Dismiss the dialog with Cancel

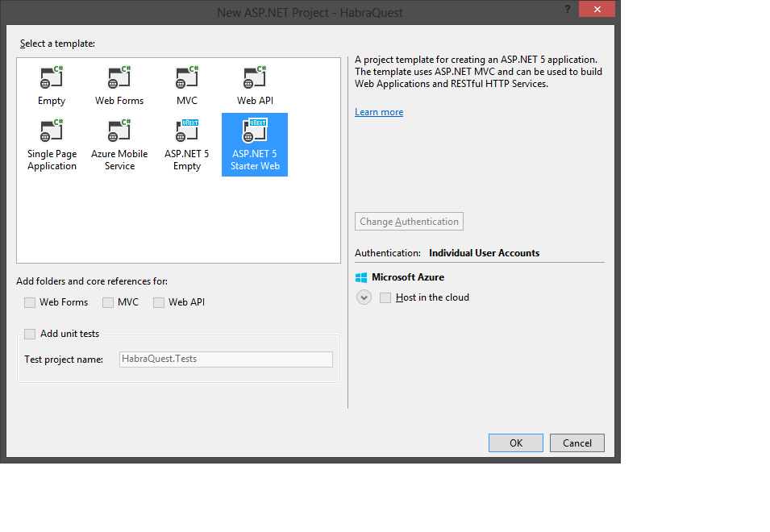pos(577,443)
